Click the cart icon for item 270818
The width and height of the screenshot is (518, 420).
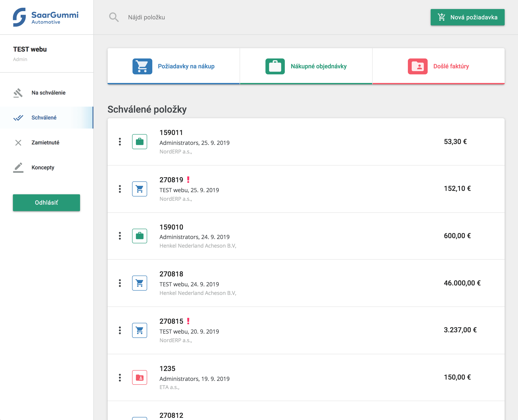point(139,283)
